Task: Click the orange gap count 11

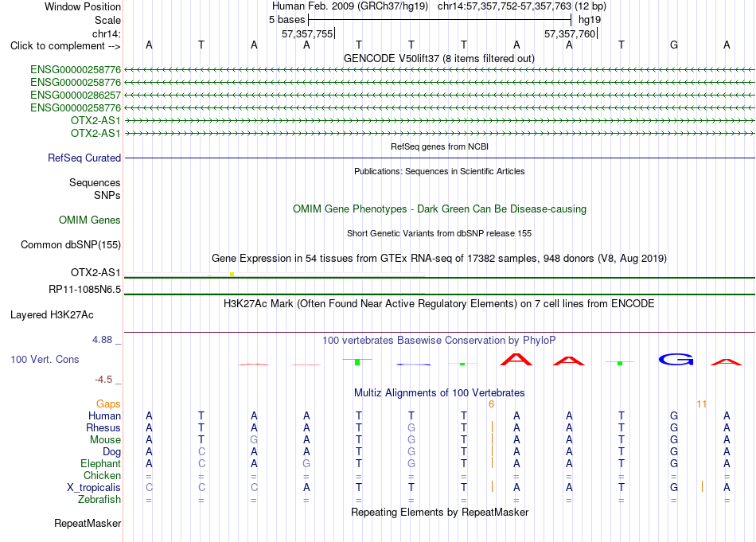Action: coord(702,404)
